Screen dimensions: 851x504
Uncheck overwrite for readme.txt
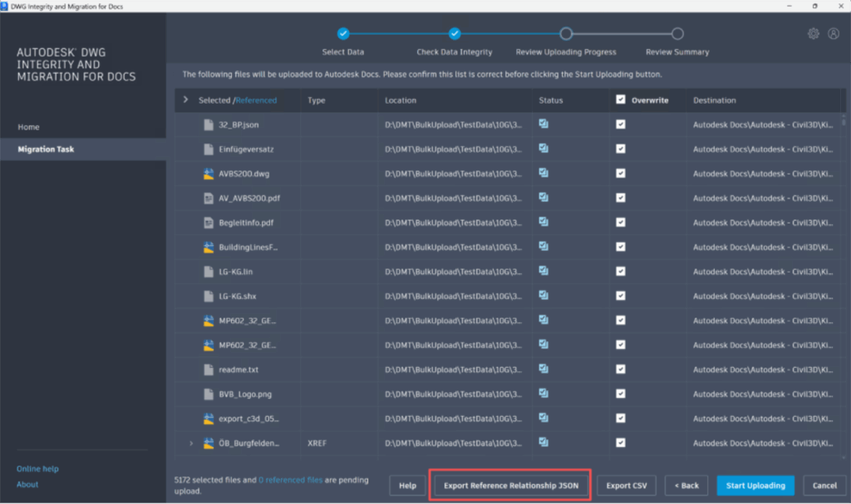621,369
